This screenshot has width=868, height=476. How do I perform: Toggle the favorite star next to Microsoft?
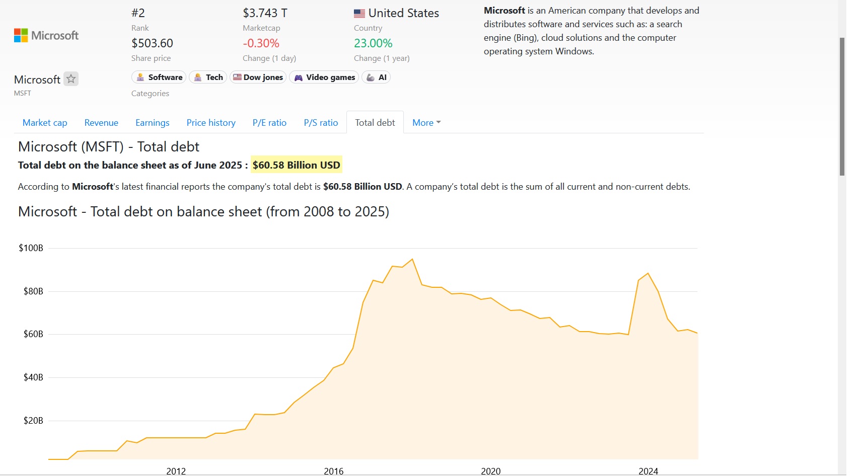(x=71, y=79)
